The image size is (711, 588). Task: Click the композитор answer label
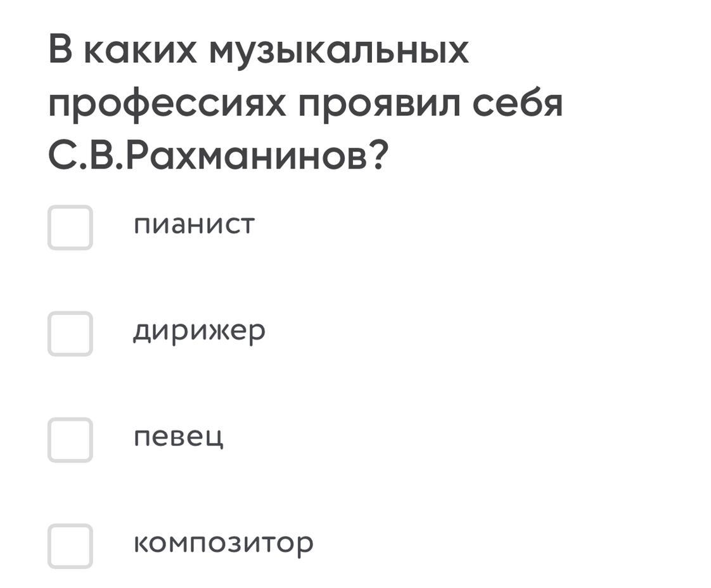tap(223, 544)
